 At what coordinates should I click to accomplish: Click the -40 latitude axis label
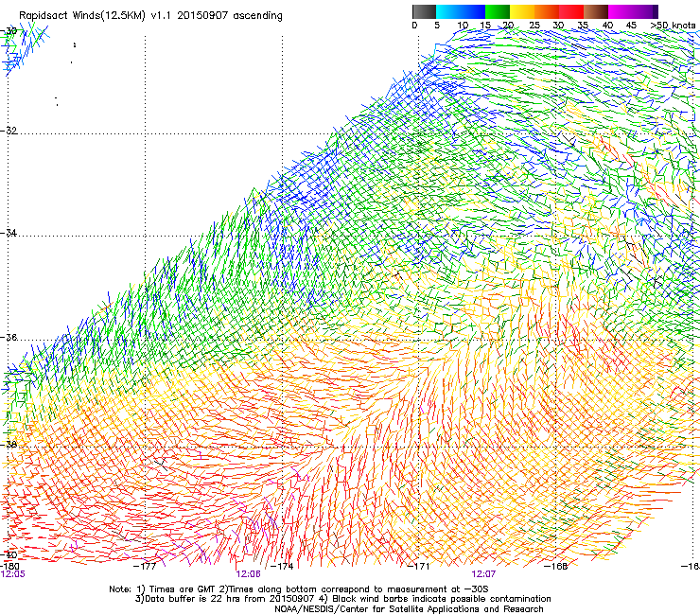[x=9, y=554]
